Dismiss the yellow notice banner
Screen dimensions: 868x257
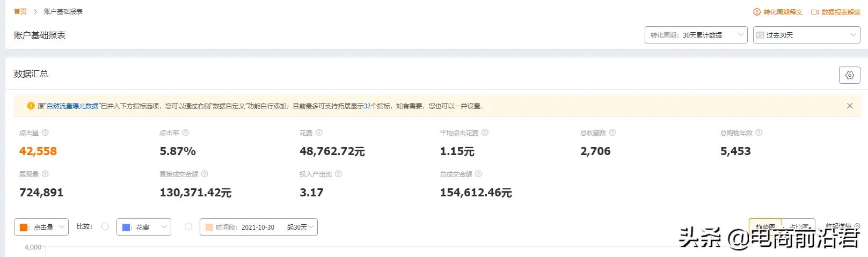click(850, 106)
